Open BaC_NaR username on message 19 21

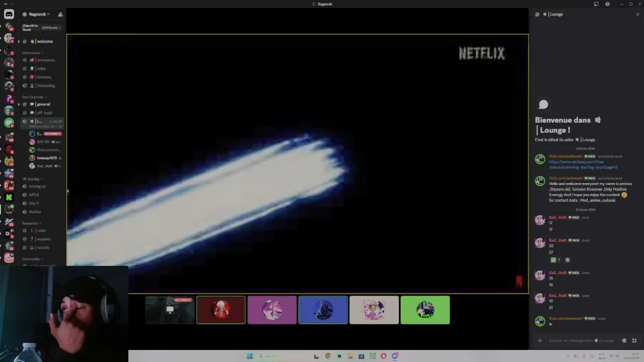(x=557, y=296)
